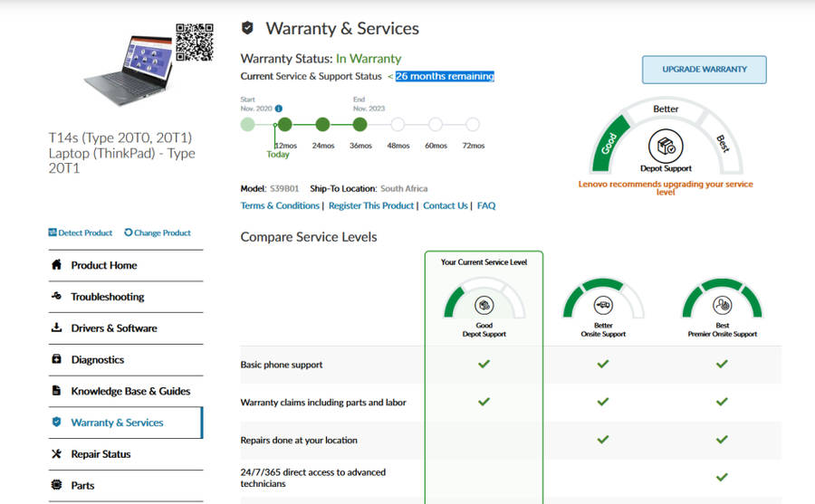Click the Register This Product link

(x=371, y=205)
